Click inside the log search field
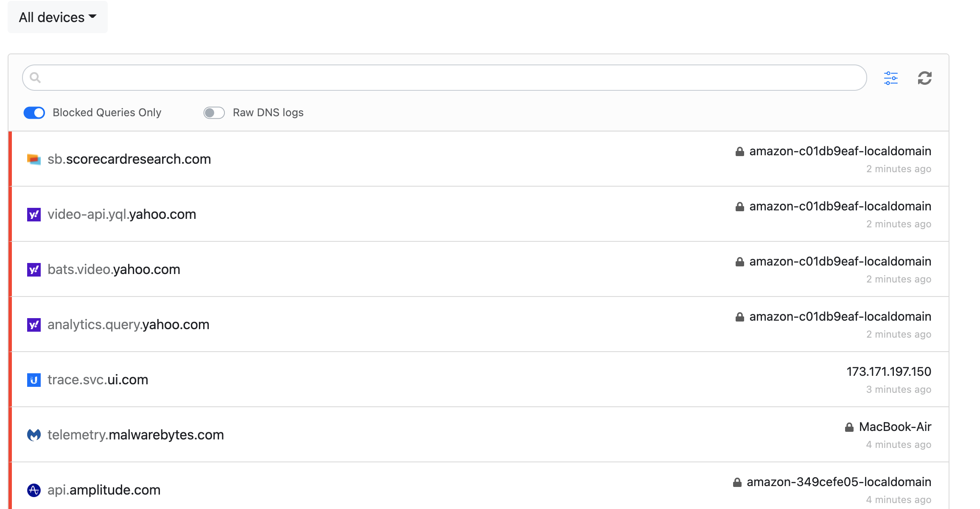The height and width of the screenshot is (509, 980). coord(444,78)
